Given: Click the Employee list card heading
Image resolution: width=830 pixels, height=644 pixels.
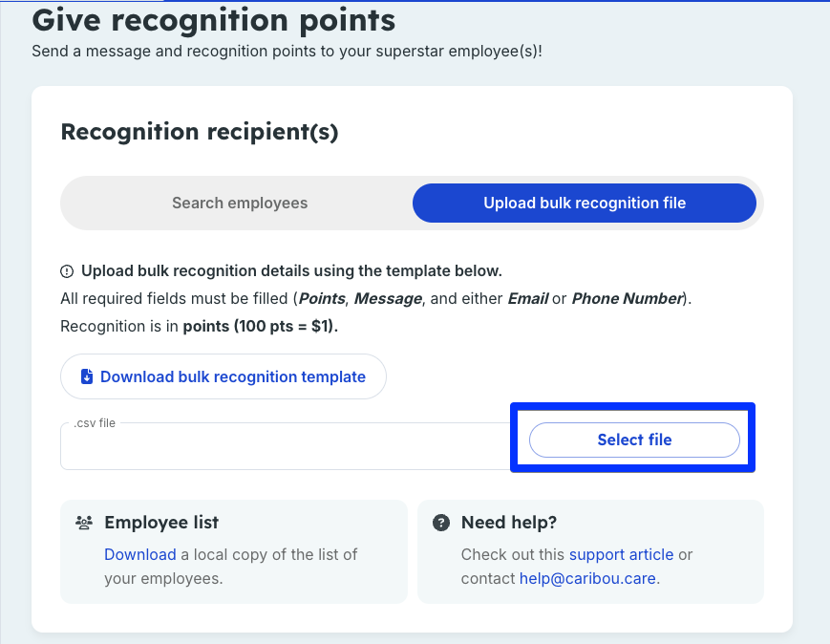Looking at the screenshot, I should pos(161,523).
